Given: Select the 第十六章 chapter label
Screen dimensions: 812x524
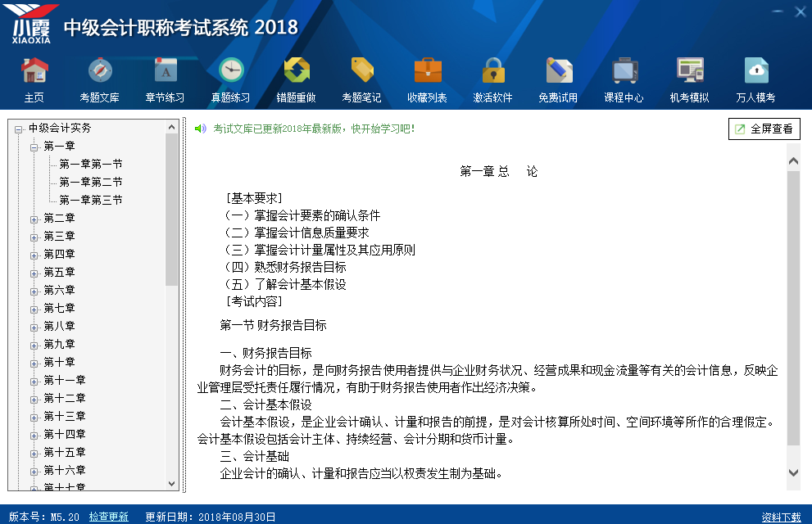Looking at the screenshot, I should pyautogui.click(x=64, y=470).
